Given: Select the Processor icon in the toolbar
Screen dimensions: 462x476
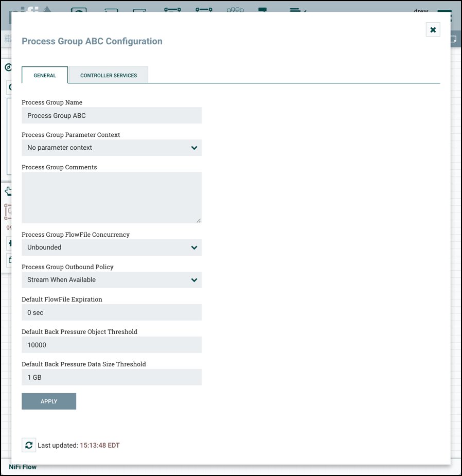Looking at the screenshot, I should click(79, 10).
